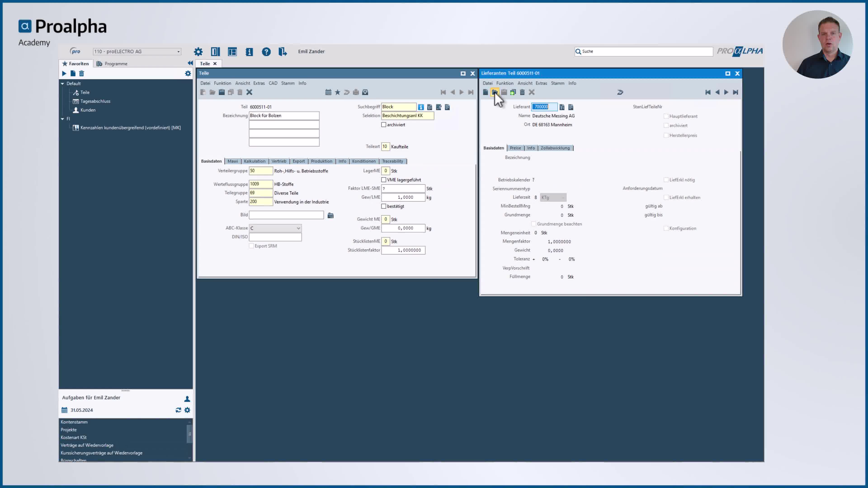Select the Kontenstamm task entry
The width and height of the screenshot is (868, 488).
[74, 422]
